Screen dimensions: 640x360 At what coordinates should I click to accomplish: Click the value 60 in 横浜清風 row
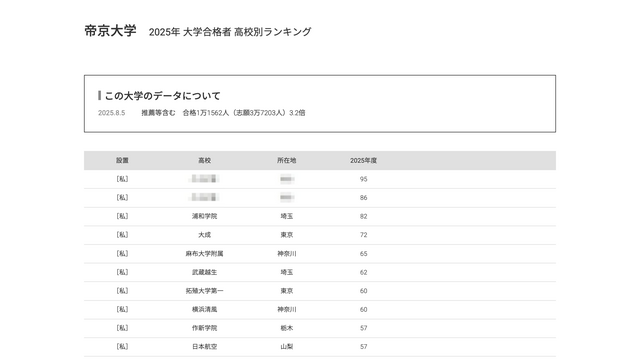[x=363, y=309]
